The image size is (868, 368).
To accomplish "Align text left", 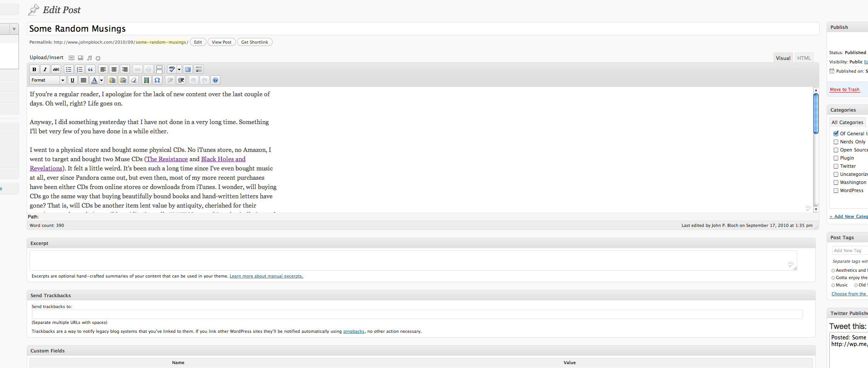I will (103, 69).
